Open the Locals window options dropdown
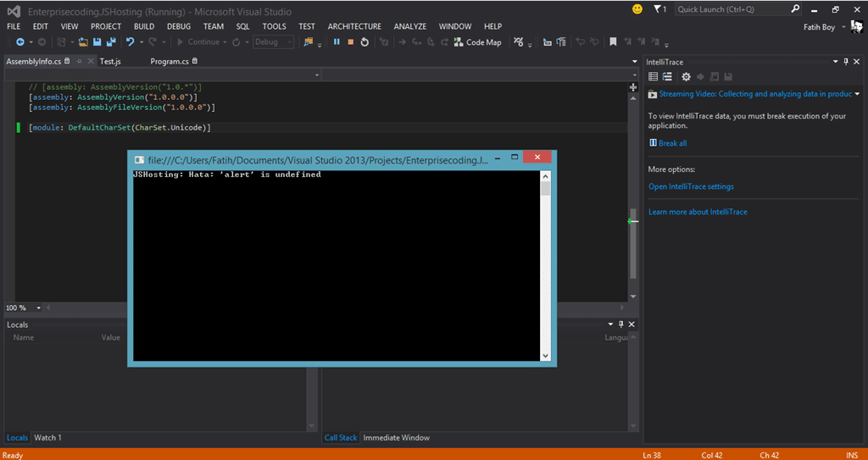This screenshot has height=460, width=868. (610, 324)
